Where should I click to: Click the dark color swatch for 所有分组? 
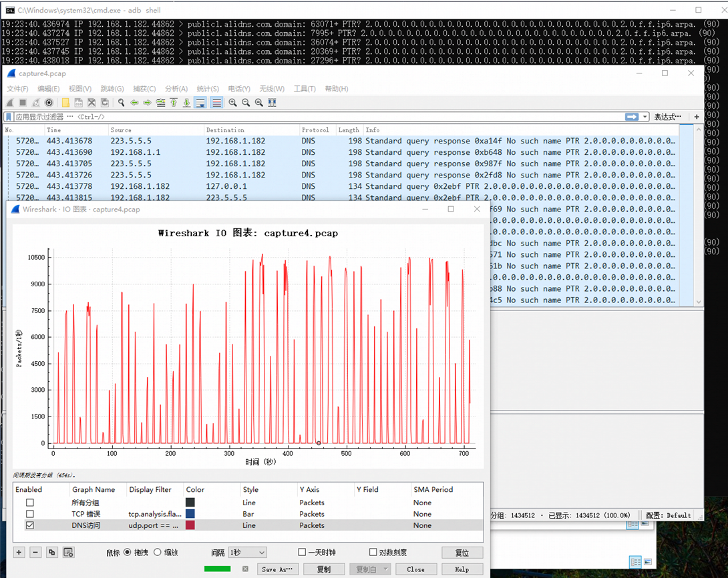[x=190, y=503]
